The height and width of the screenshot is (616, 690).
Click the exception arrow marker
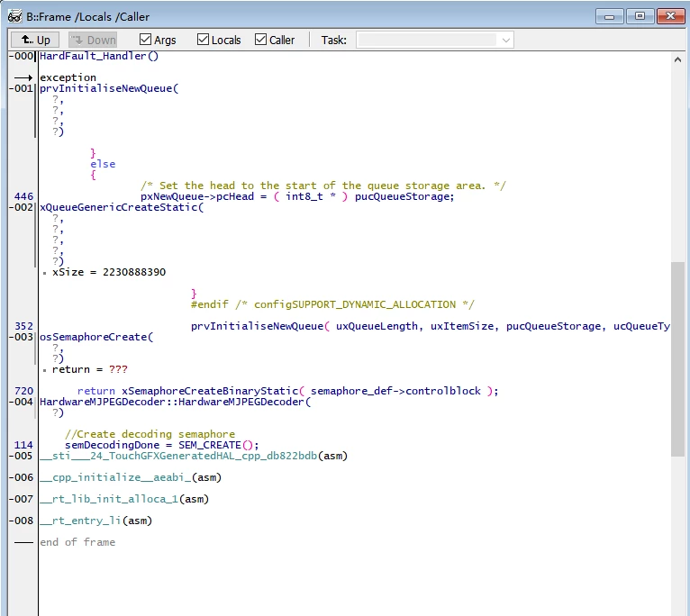click(23, 77)
